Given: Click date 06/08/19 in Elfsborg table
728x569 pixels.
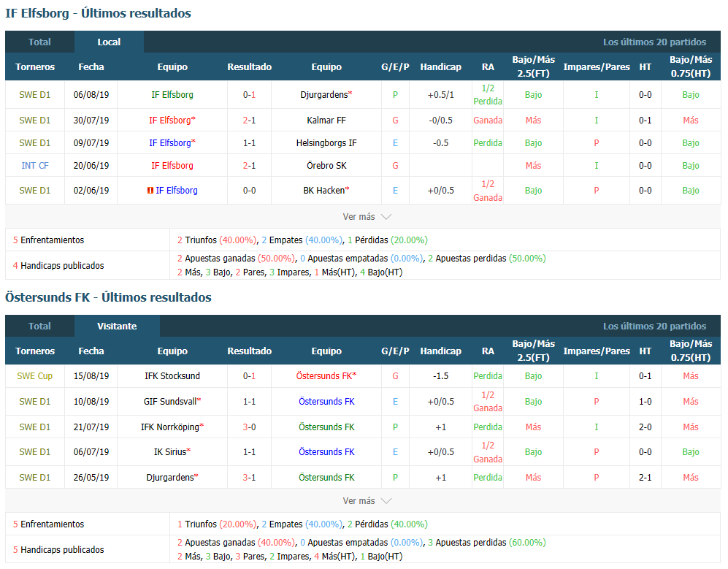Looking at the screenshot, I should pos(91,95).
